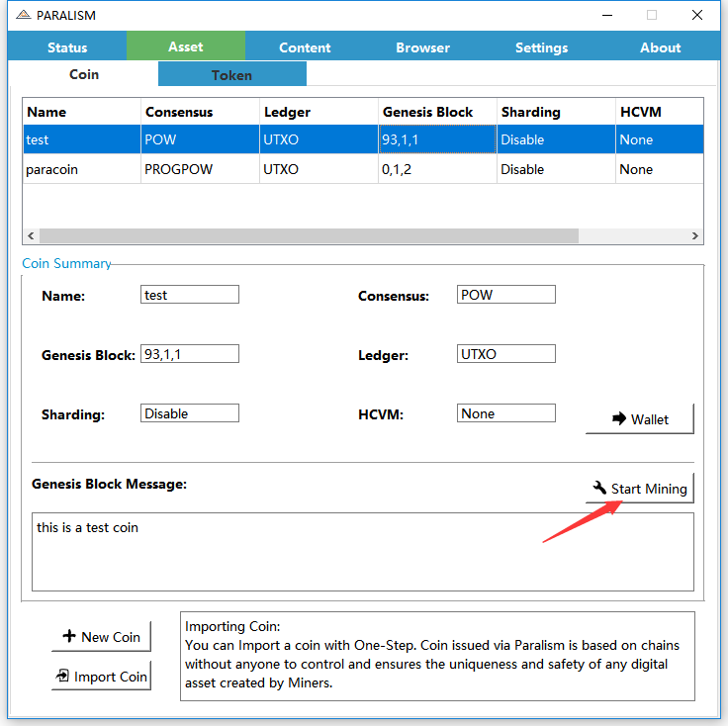This screenshot has width=728, height=726.
Task: Click the Import Coin button
Action: [101, 676]
